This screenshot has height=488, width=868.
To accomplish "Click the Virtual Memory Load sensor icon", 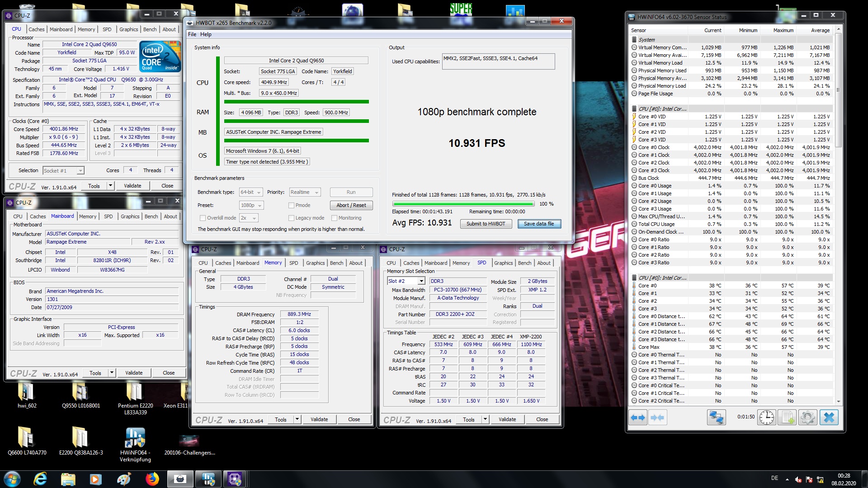I will coord(634,63).
